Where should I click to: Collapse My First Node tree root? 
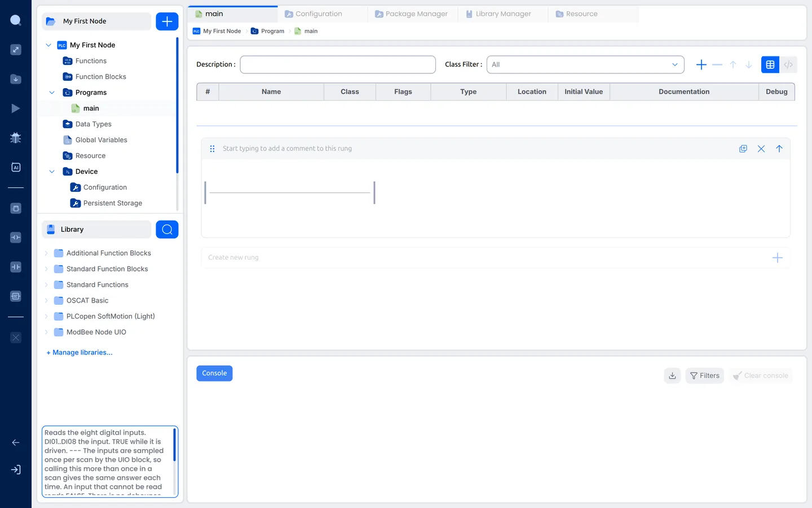tap(48, 45)
